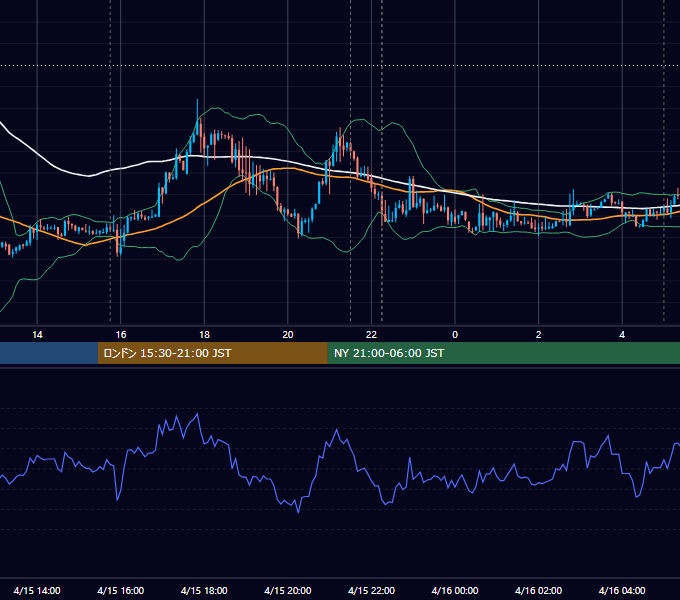Select the 14 hour label on price chart axis

[x=37, y=335]
